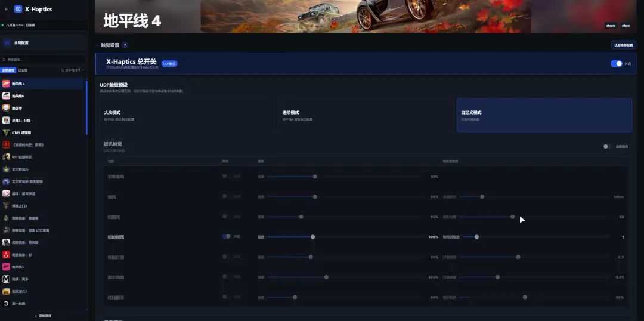Switch to the 全部游戏 tab
644x321 pixels.
point(8,70)
